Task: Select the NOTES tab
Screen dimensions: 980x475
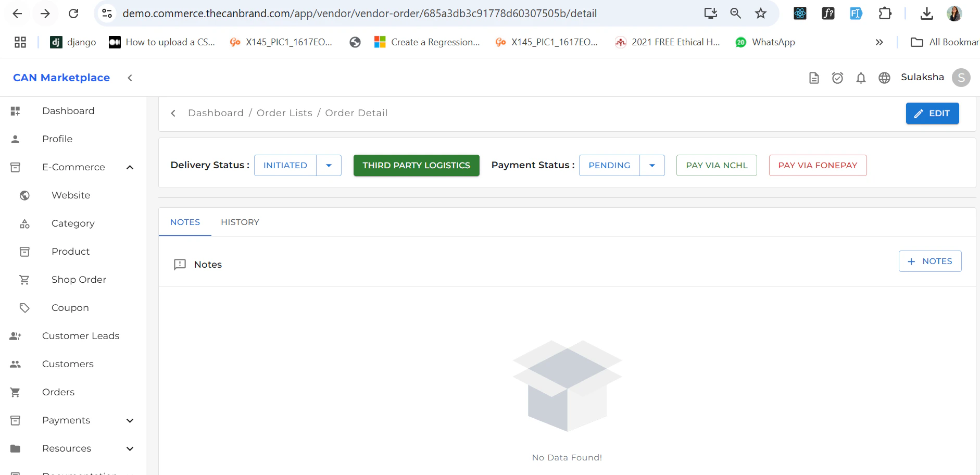Action: pyautogui.click(x=185, y=222)
